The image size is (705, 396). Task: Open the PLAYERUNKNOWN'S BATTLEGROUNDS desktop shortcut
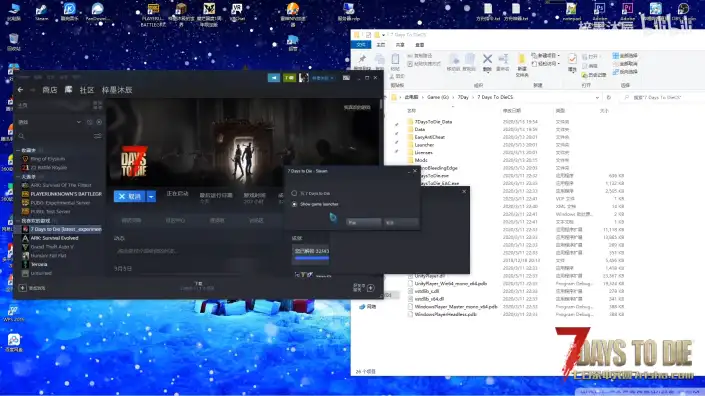tap(153, 14)
